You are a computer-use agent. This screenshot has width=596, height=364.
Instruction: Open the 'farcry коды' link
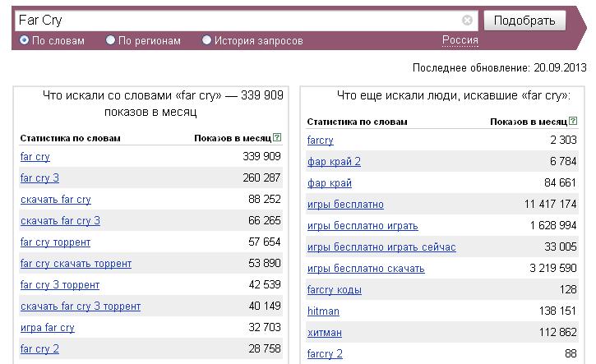click(334, 289)
